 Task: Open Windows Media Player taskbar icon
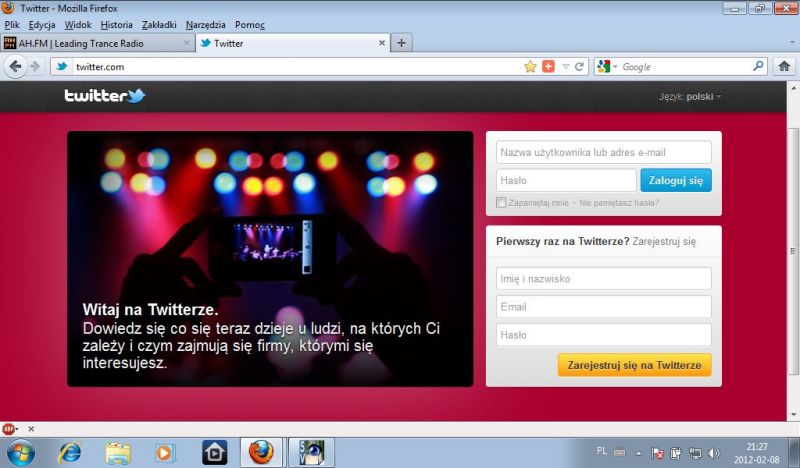165,453
